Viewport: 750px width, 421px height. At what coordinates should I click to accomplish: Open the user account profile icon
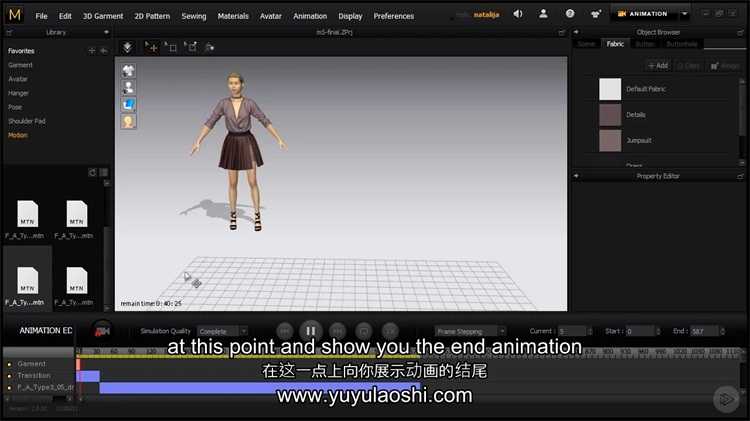tap(543, 14)
